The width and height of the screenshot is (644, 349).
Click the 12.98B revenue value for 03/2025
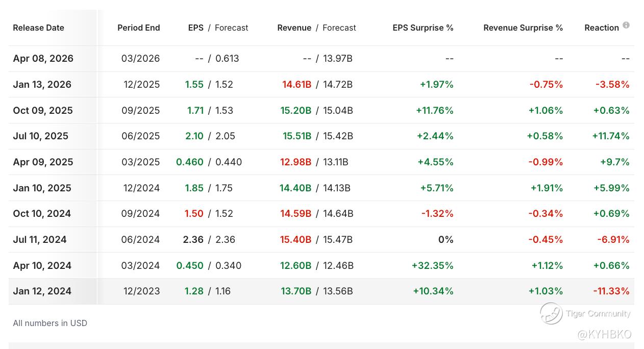pos(295,162)
